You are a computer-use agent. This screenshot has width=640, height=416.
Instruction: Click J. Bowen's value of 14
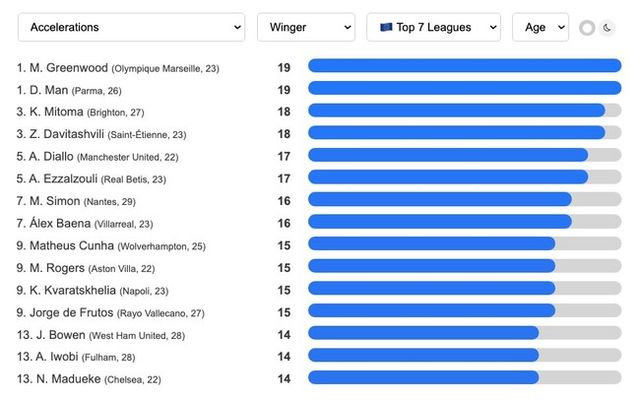click(x=284, y=334)
